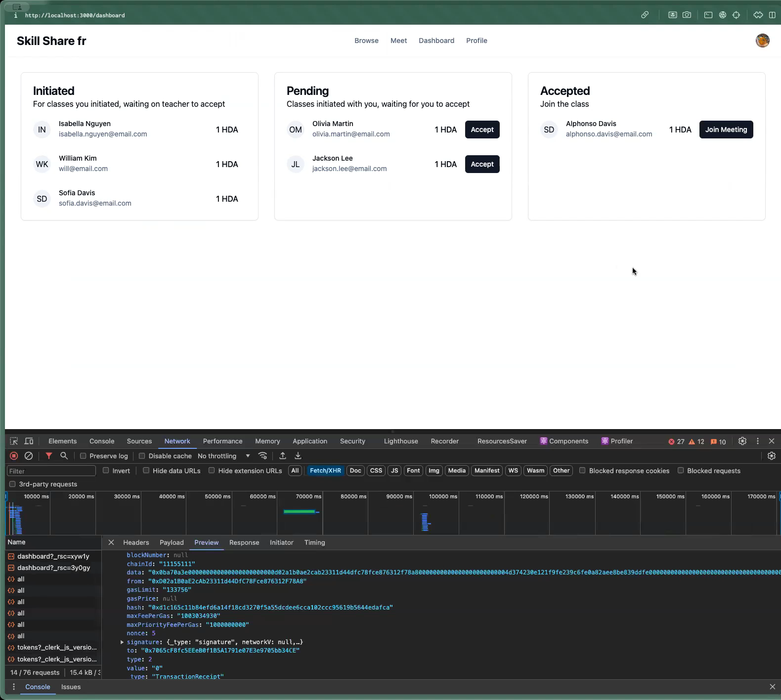This screenshot has width=781, height=700.
Task: Switch to the Elements tab
Action: point(63,441)
